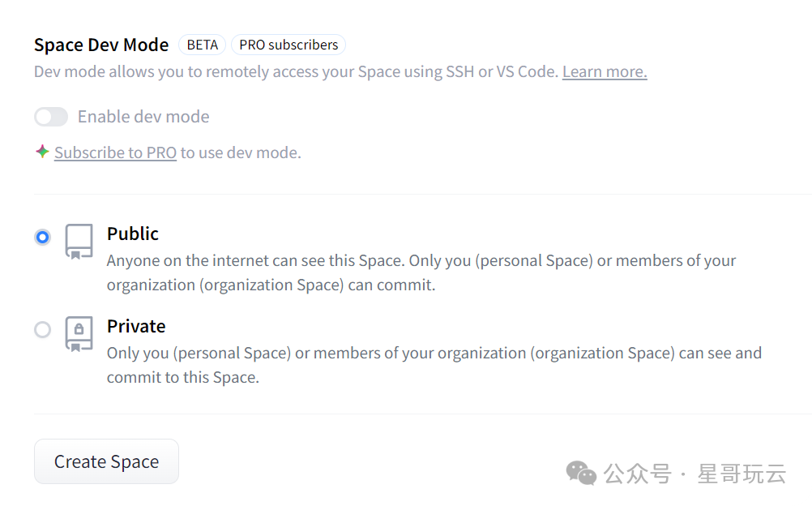Select the Public radio button
The height and width of the screenshot is (506, 812).
[42, 237]
